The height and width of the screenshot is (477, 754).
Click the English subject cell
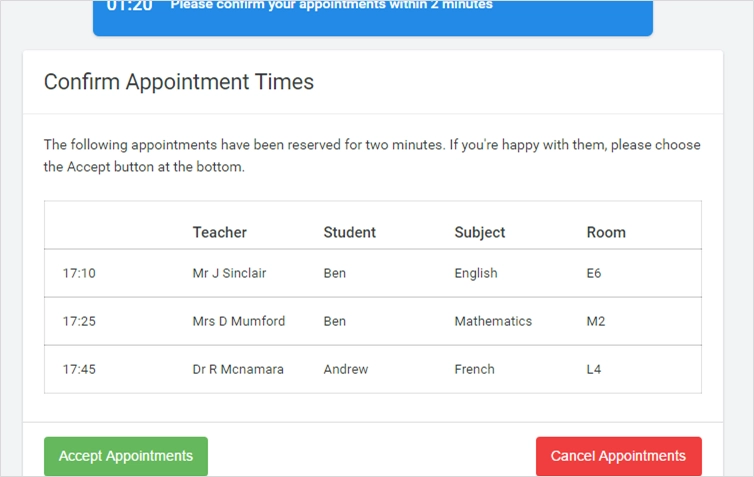475,273
